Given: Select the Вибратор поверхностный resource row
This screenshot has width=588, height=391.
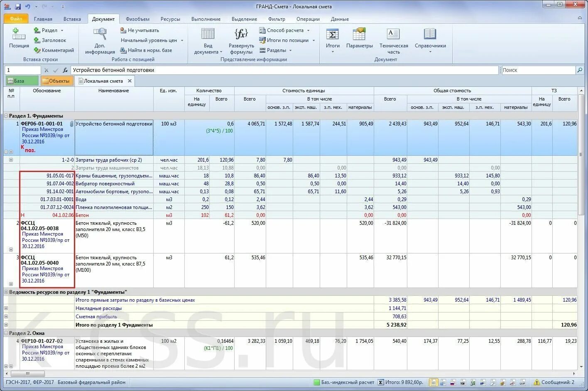Looking at the screenshot, I should coord(291,184).
